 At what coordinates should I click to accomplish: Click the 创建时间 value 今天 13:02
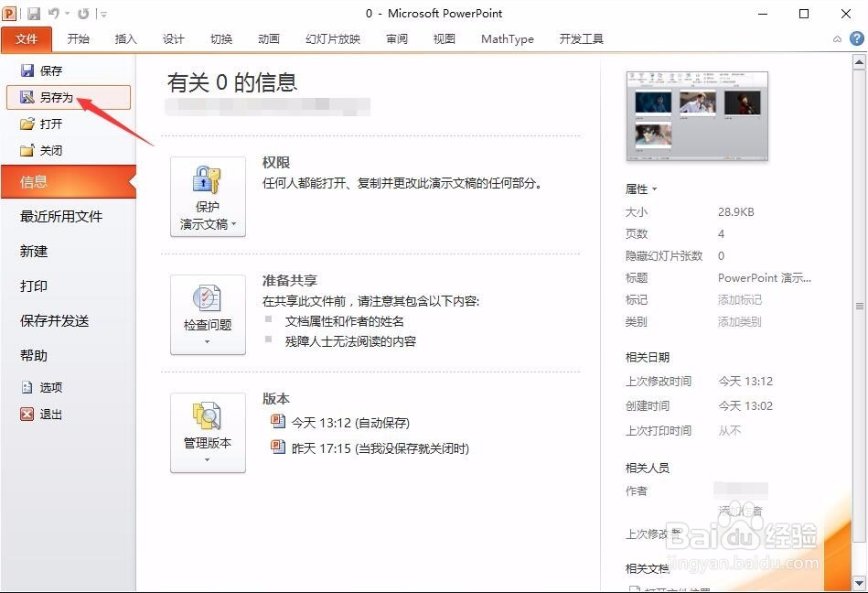click(745, 405)
